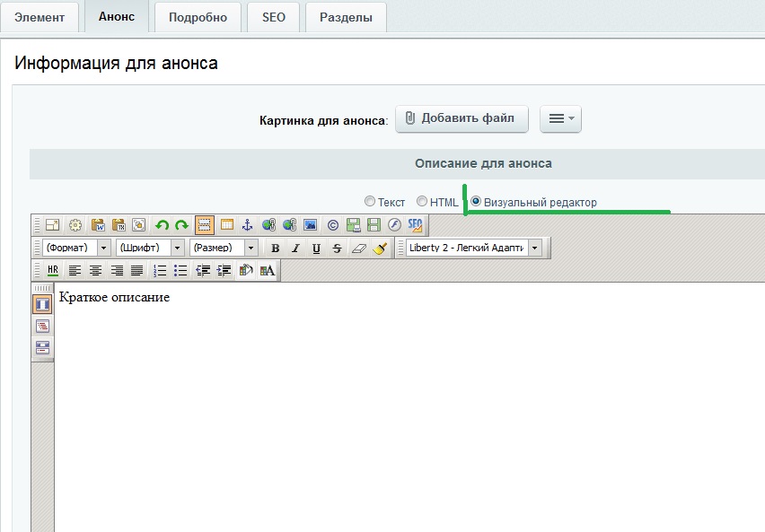Undo the last edit
Screen dimensions: 765x532
tap(162, 225)
